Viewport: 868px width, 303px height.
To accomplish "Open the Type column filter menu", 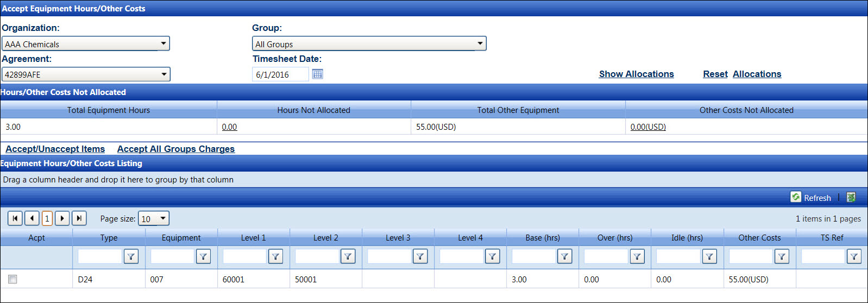I will tap(131, 256).
